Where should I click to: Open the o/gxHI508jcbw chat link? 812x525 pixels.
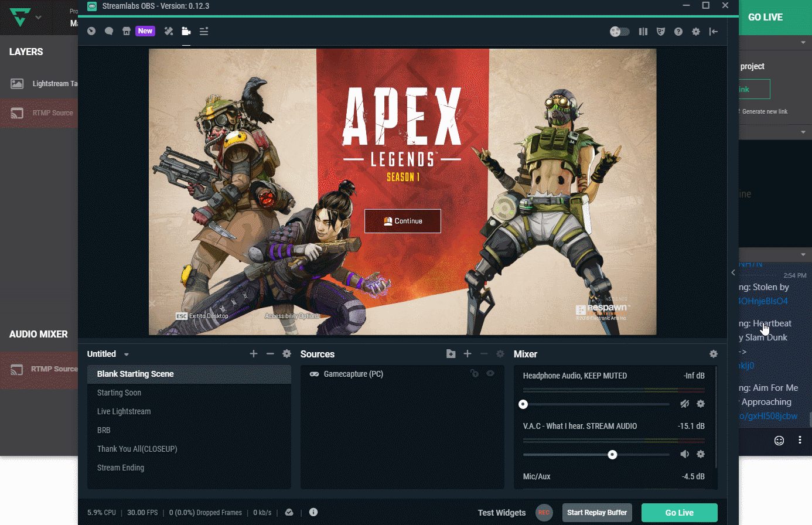click(x=768, y=416)
